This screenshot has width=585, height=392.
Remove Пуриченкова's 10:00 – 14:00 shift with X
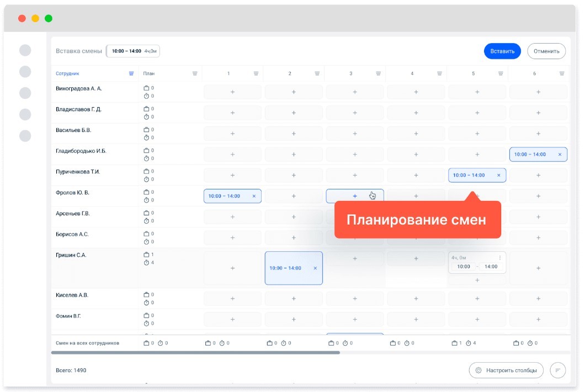coord(499,176)
